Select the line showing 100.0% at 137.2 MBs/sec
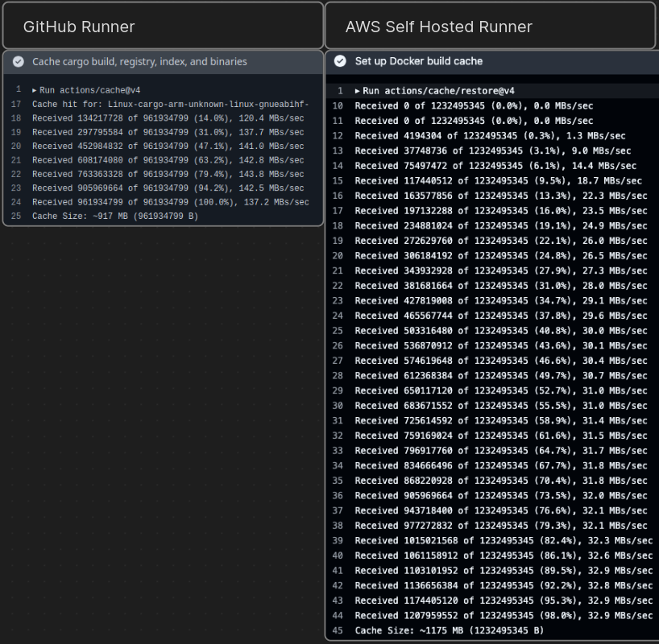Viewport: 659px width, 644px height. coord(171,202)
